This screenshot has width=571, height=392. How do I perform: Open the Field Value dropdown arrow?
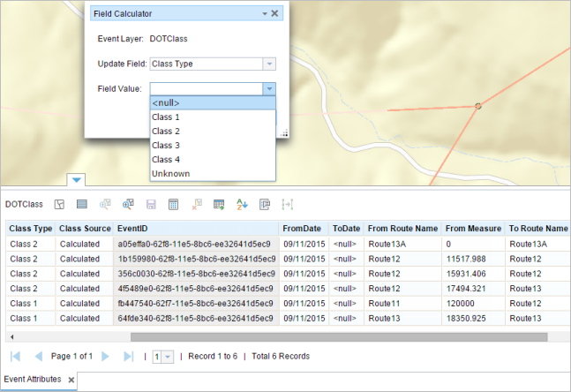click(269, 88)
